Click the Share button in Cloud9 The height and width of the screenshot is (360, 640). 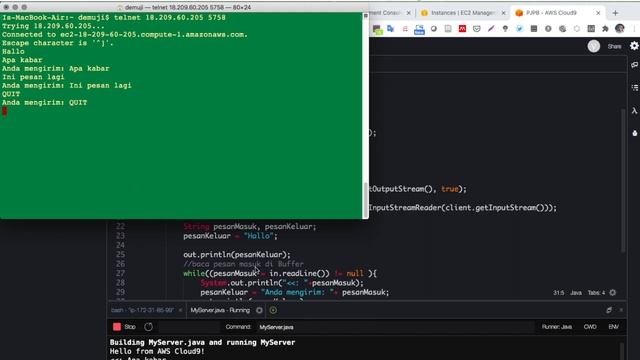coord(614,47)
